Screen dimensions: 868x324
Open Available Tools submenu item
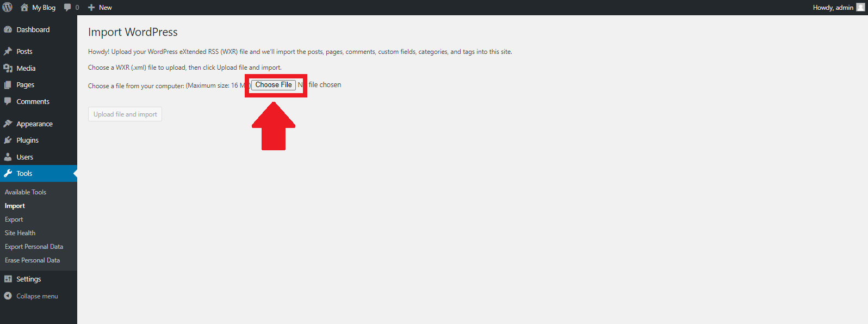point(26,192)
